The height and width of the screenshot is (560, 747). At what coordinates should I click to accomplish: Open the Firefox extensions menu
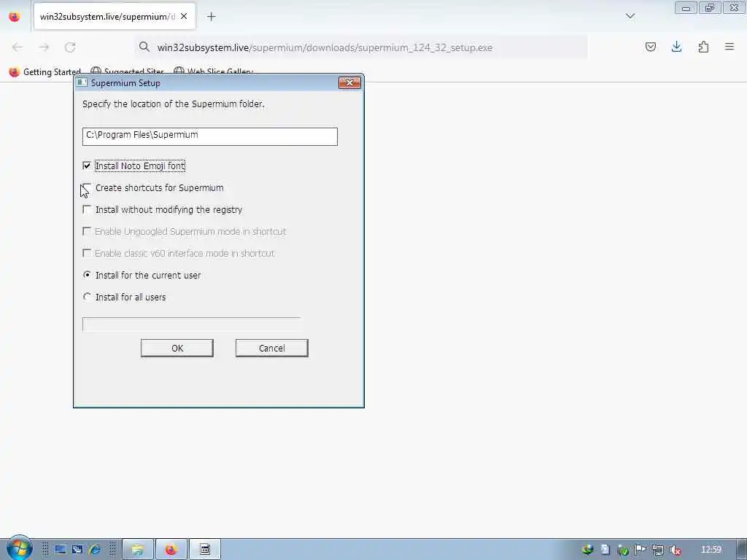703,47
